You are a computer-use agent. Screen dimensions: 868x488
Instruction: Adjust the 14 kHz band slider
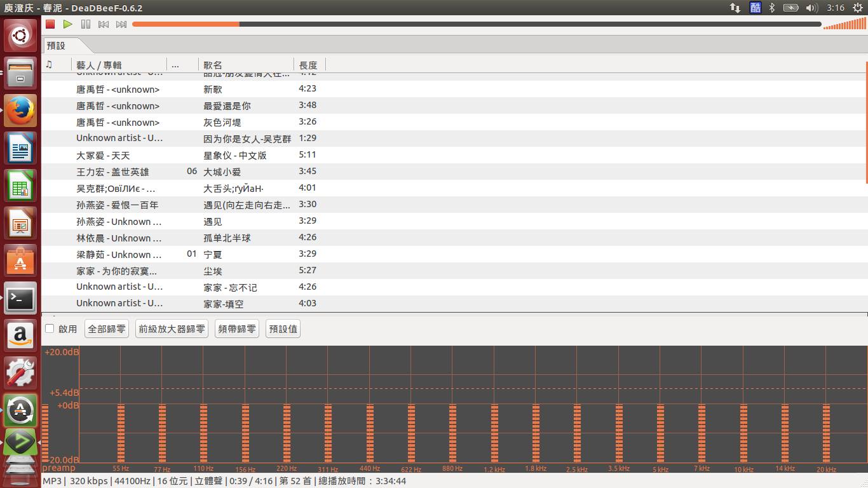pos(785,432)
